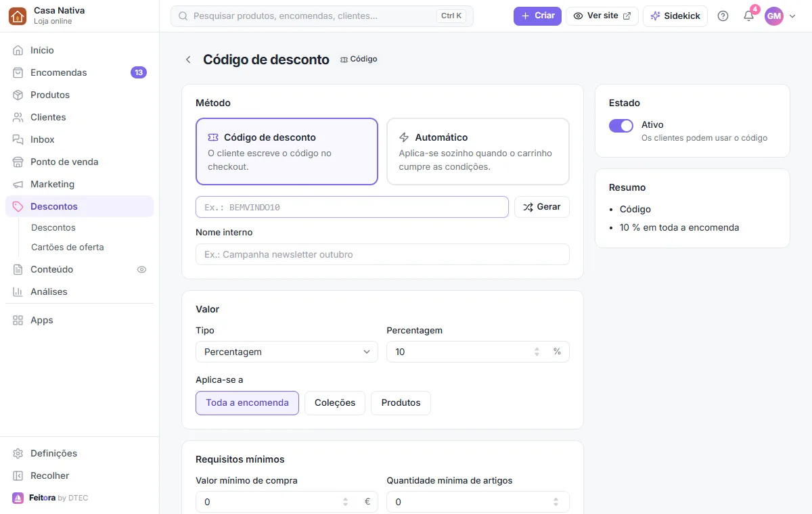The height and width of the screenshot is (514, 812).
Task: Click the search magnifier icon
Action: pos(183,16)
